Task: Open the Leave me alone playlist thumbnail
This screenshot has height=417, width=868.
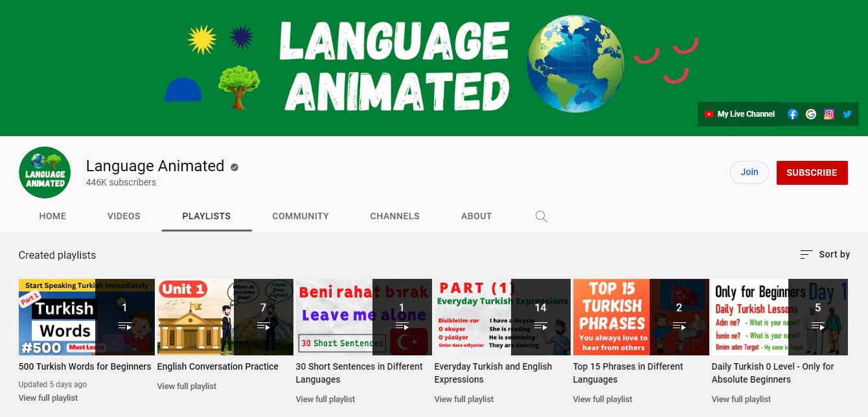Action: (364, 317)
